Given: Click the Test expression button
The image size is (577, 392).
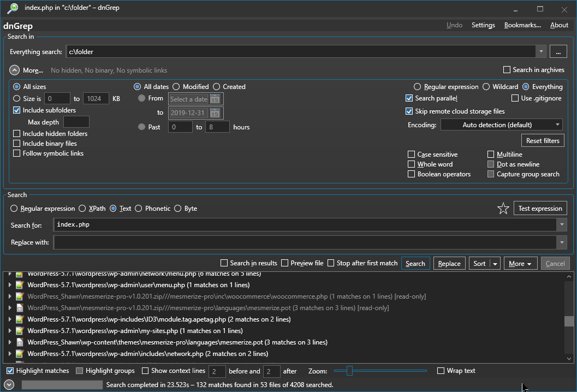Looking at the screenshot, I should [x=540, y=209].
